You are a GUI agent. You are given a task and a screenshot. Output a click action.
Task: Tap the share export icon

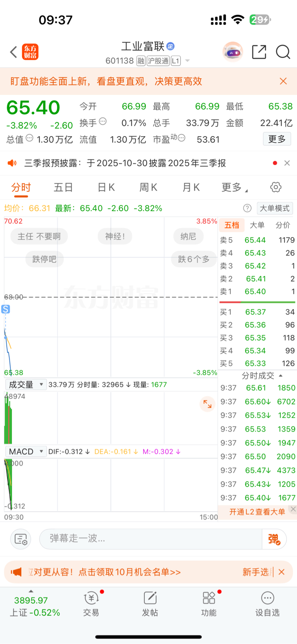pos(259,52)
